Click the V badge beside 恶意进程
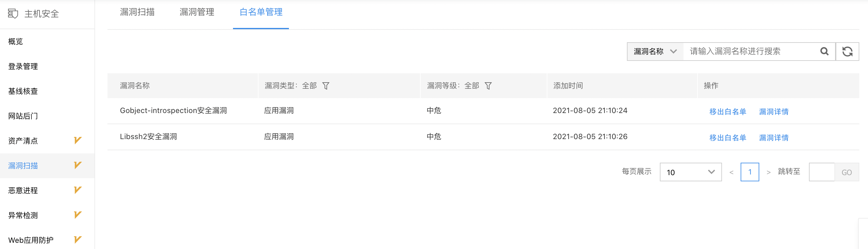868x249 pixels. pos(77,190)
